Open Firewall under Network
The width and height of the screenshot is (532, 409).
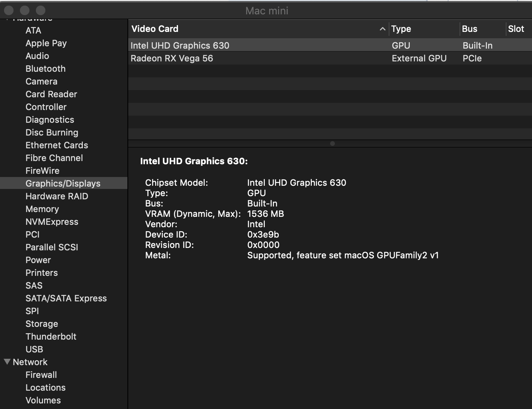pyautogui.click(x=41, y=375)
